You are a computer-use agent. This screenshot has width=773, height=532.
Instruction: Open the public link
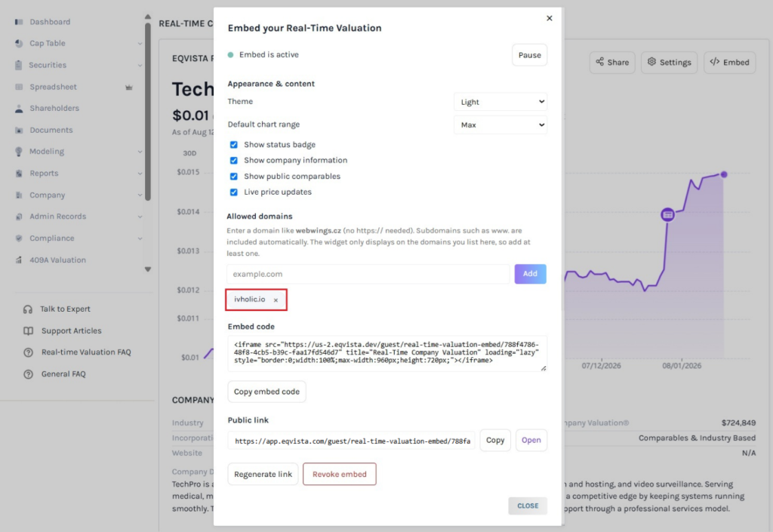(x=531, y=441)
